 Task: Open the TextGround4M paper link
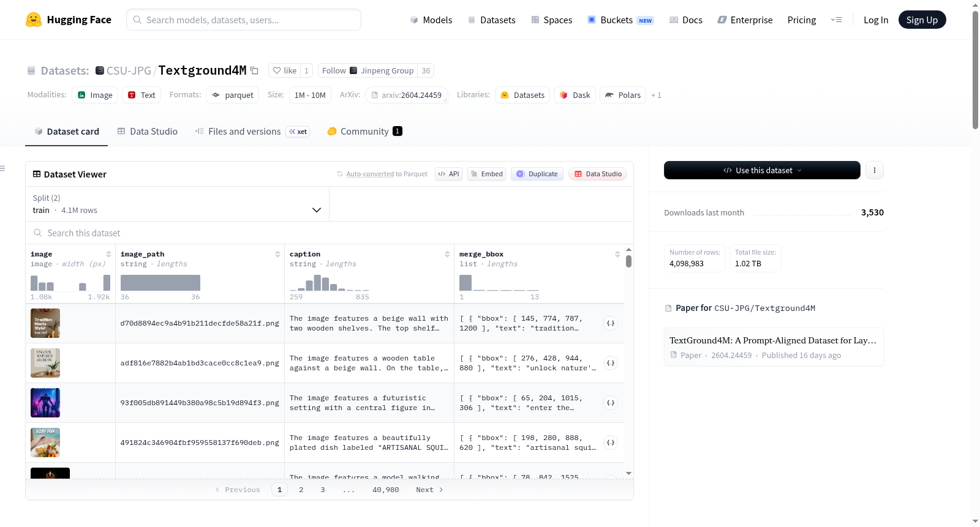coord(774,347)
